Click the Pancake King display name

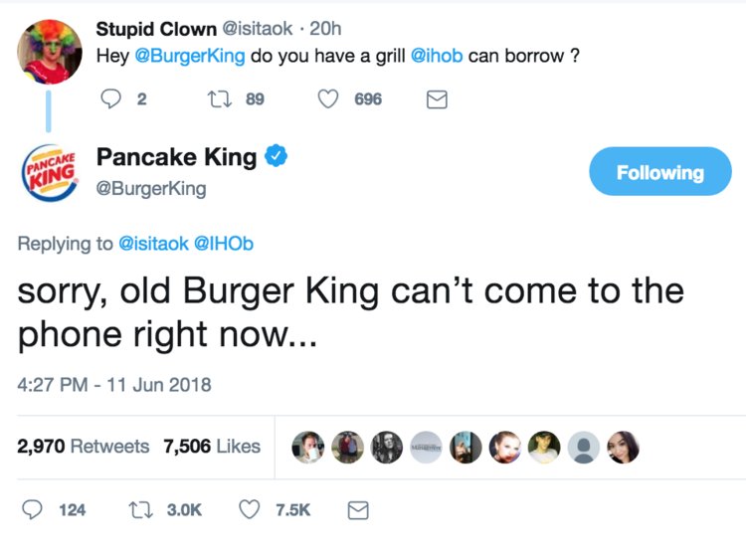[176, 156]
